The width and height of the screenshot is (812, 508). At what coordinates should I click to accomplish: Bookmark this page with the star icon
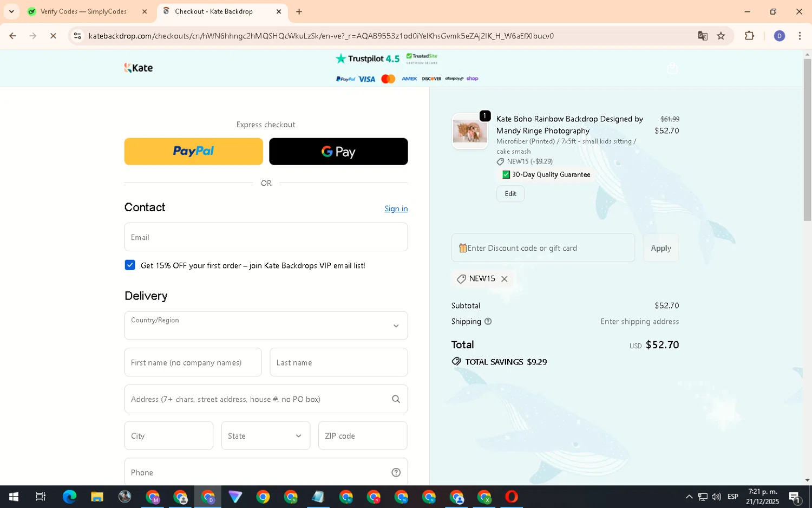tap(721, 36)
